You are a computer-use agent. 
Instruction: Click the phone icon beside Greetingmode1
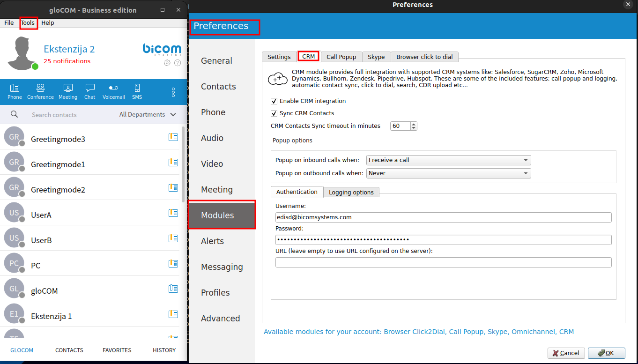pyautogui.click(x=173, y=163)
